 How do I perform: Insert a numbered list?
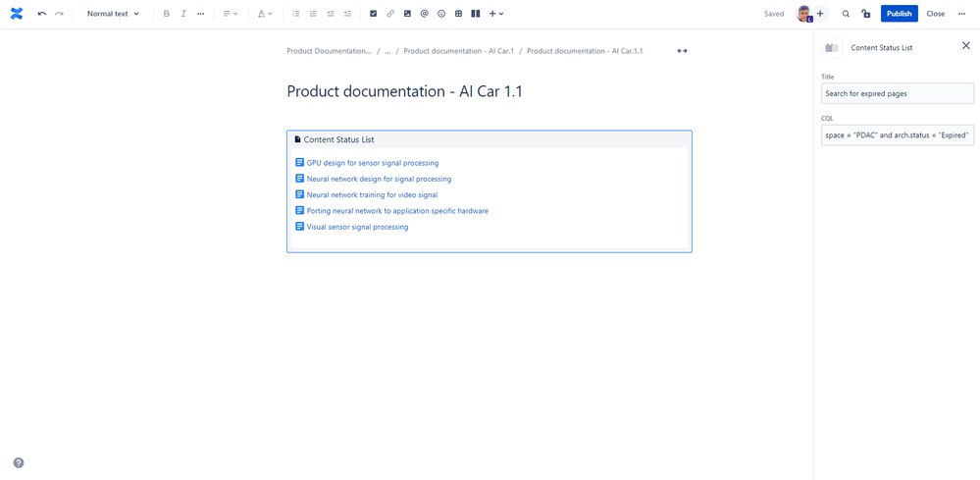(313, 14)
